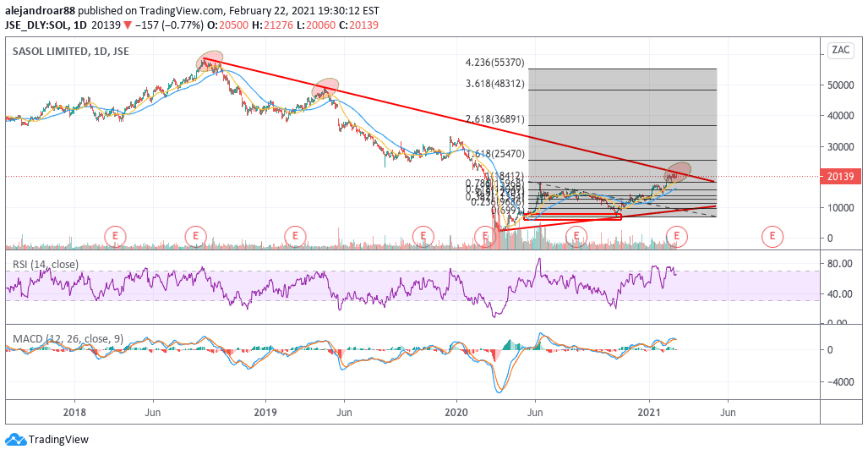
Task: Click the TradingView logo icon
Action: pos(15,440)
